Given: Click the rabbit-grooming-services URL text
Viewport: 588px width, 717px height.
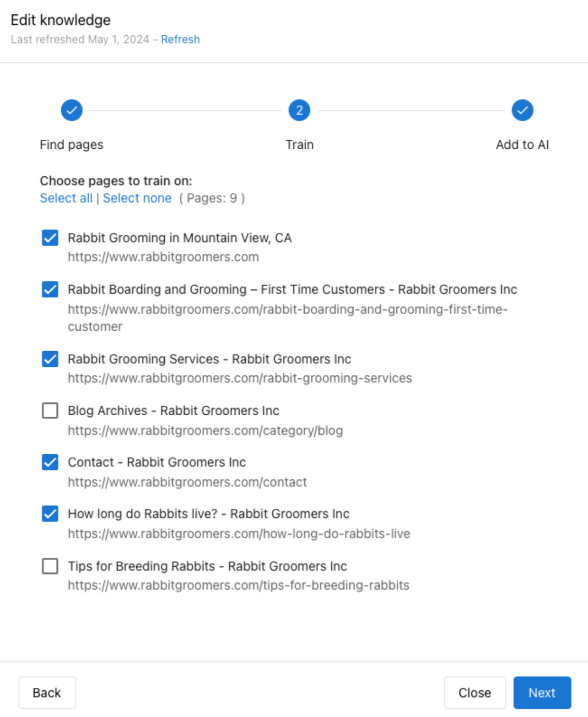Looking at the screenshot, I should [x=240, y=378].
